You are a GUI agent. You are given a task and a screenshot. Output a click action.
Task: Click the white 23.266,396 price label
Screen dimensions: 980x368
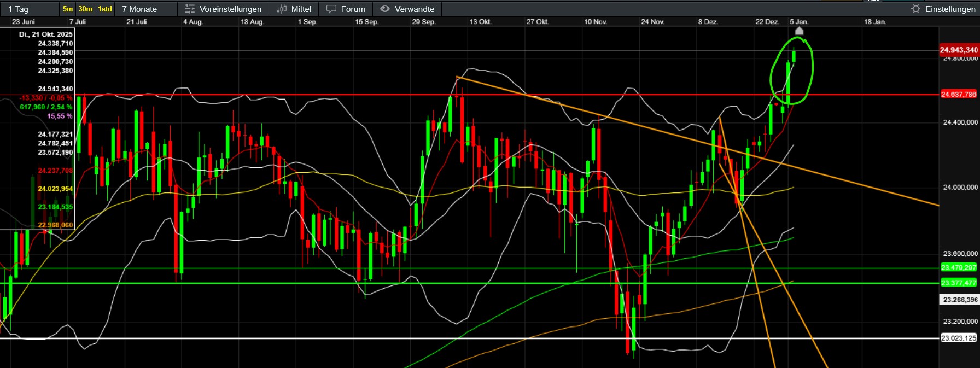click(x=959, y=300)
